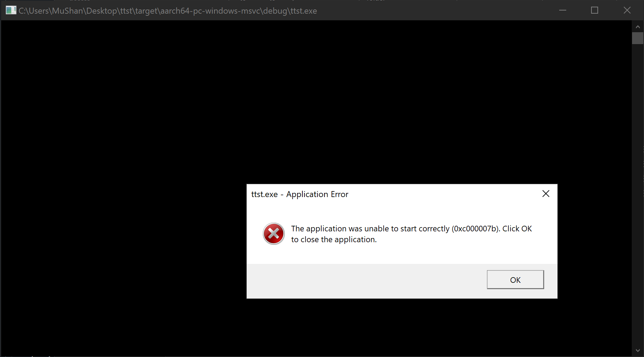This screenshot has height=357, width=644.
Task: Close the ttst.exe console window
Action: 627,10
